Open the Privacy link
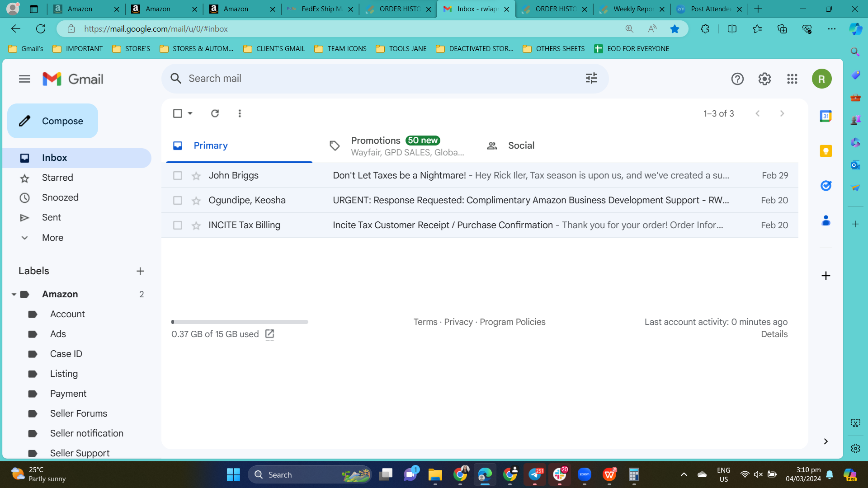 coord(458,322)
